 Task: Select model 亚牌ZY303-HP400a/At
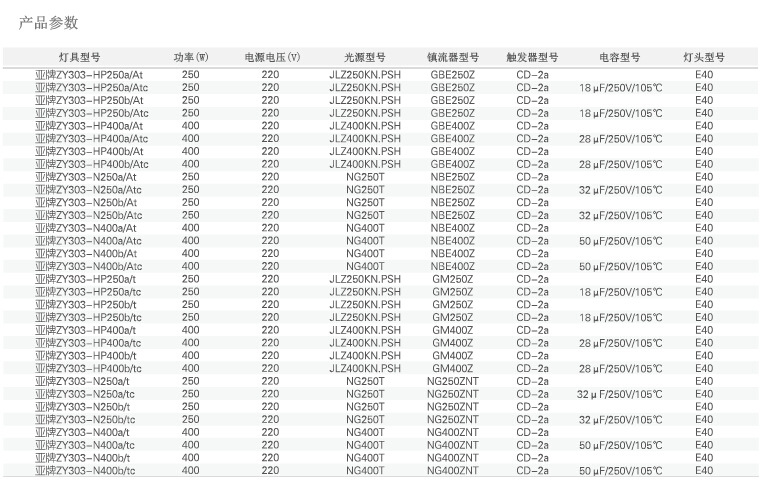[89, 126]
